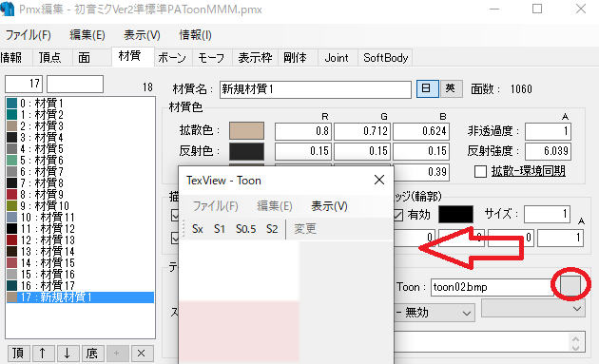
Task: Select material row 10 : 材質11
Action: tap(80, 218)
